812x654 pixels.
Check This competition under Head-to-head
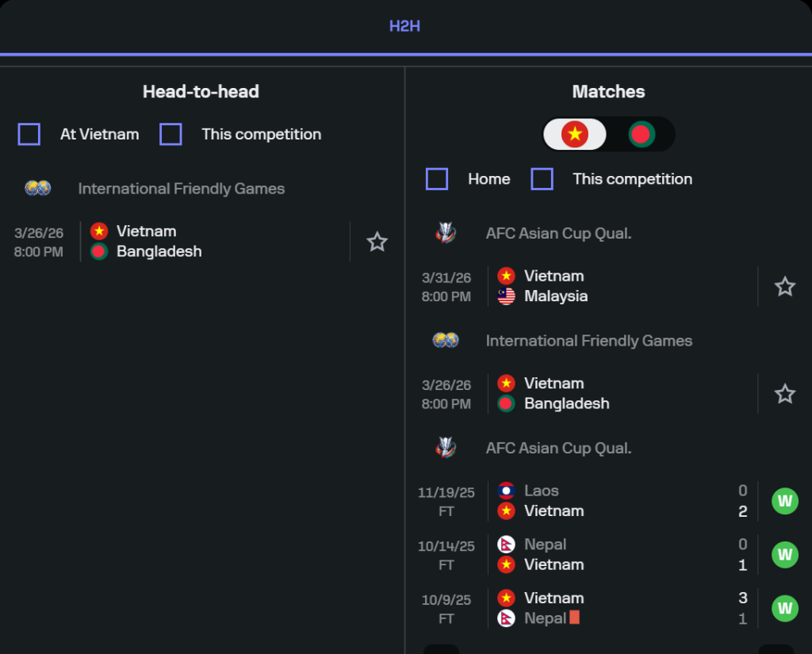point(170,134)
